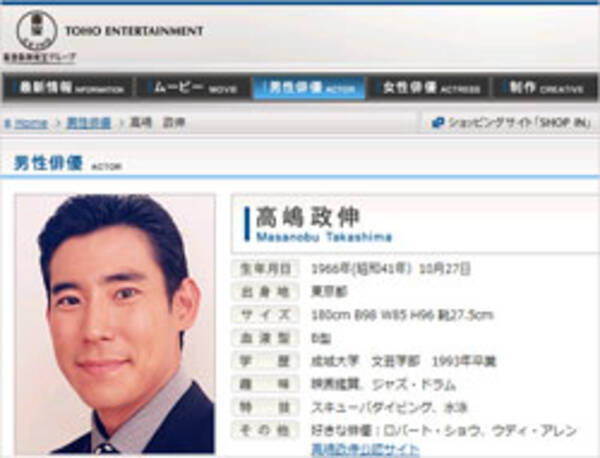
Task: Click the Masanobu Takashima romanized name
Action: [324, 237]
